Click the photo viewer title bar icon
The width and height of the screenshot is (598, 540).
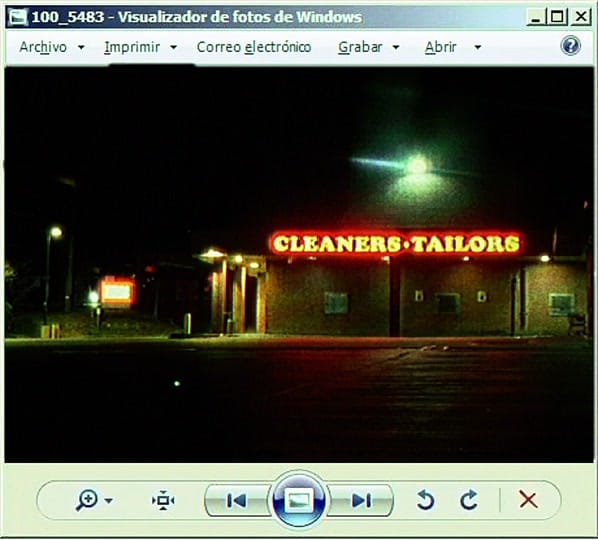pyautogui.click(x=18, y=17)
